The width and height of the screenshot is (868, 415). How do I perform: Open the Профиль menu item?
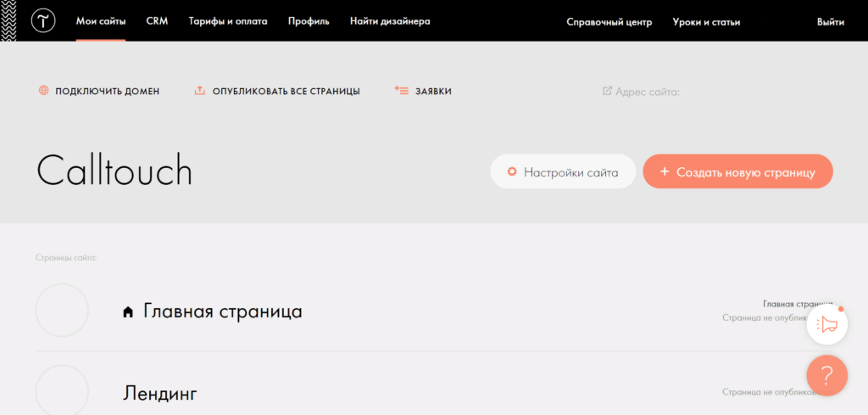309,21
